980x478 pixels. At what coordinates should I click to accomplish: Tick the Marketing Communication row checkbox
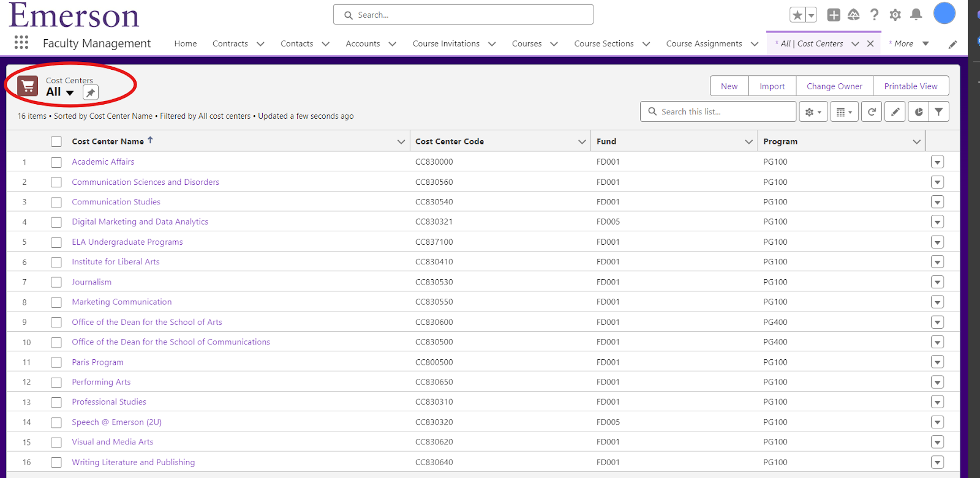pos(56,302)
